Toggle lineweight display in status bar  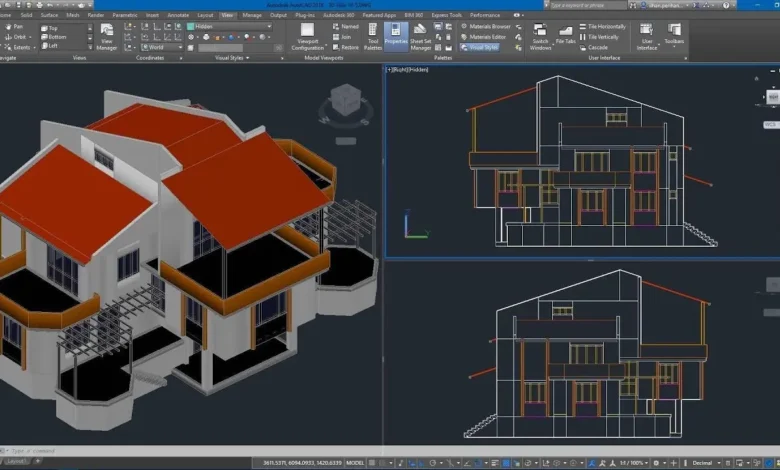pyautogui.click(x=495, y=463)
